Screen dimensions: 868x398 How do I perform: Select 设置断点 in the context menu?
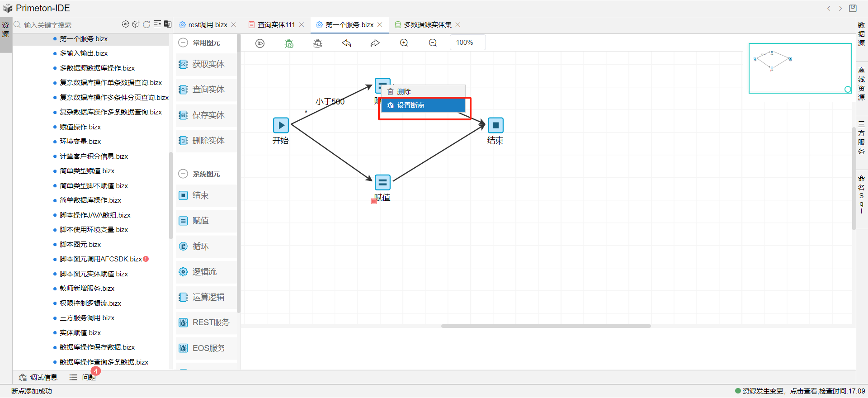coord(423,105)
